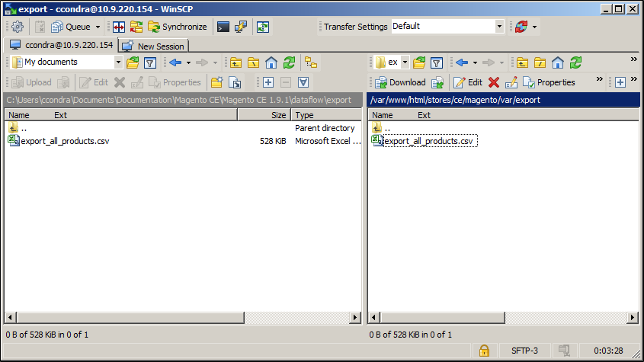Click the Compare Directories icon
644x362 pixels.
point(119,27)
